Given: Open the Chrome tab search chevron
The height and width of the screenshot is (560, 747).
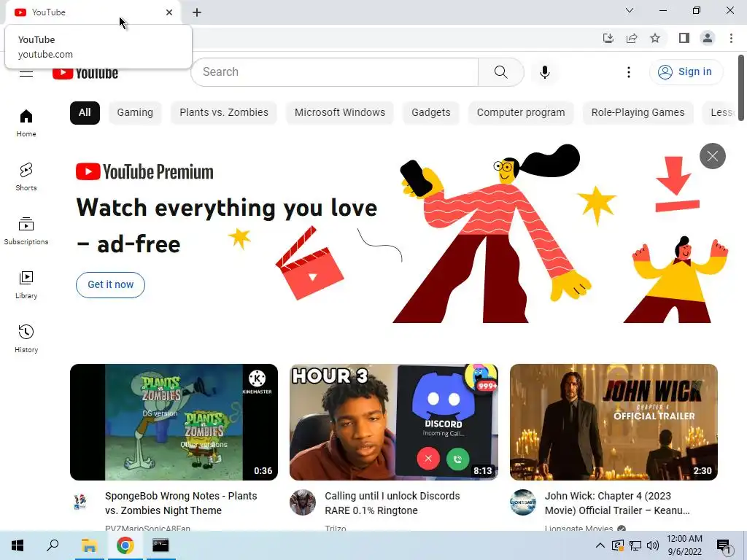Looking at the screenshot, I should pos(630,10).
